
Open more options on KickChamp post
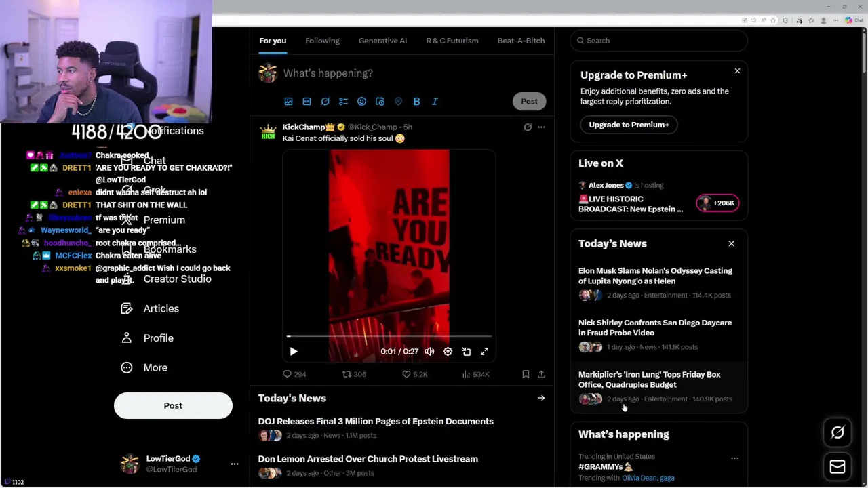[541, 127]
